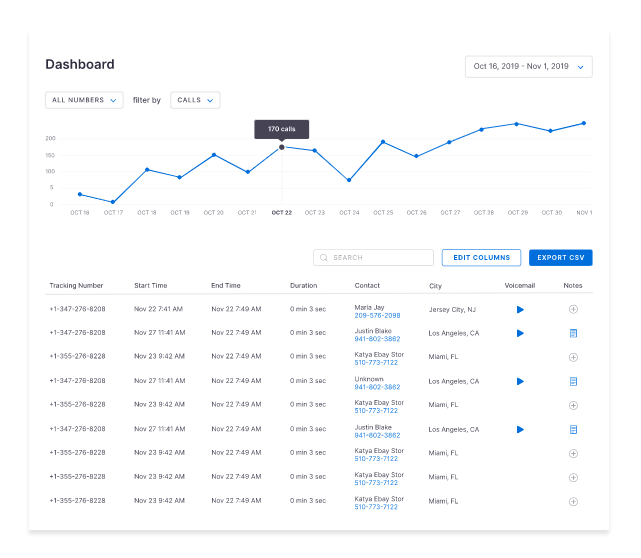Open note document in first Justin Blake row
Image resolution: width=641 pixels, height=558 pixels.
click(573, 333)
